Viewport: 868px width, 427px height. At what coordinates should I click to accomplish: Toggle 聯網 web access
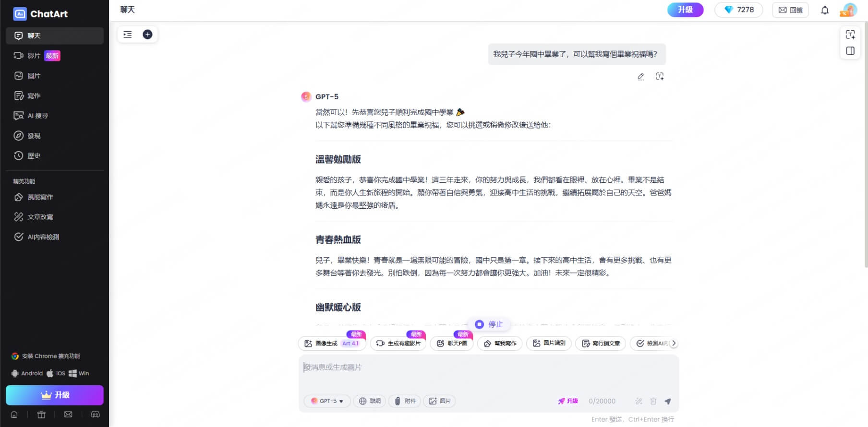pos(370,401)
